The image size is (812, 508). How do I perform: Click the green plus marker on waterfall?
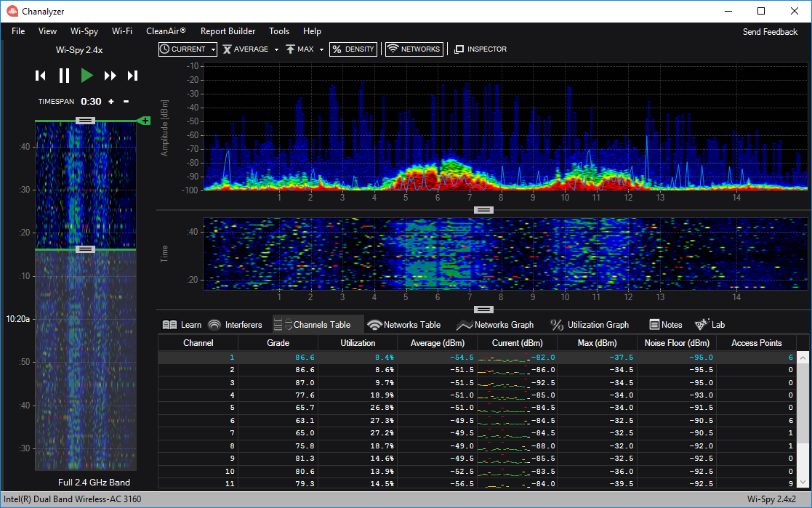tap(145, 121)
